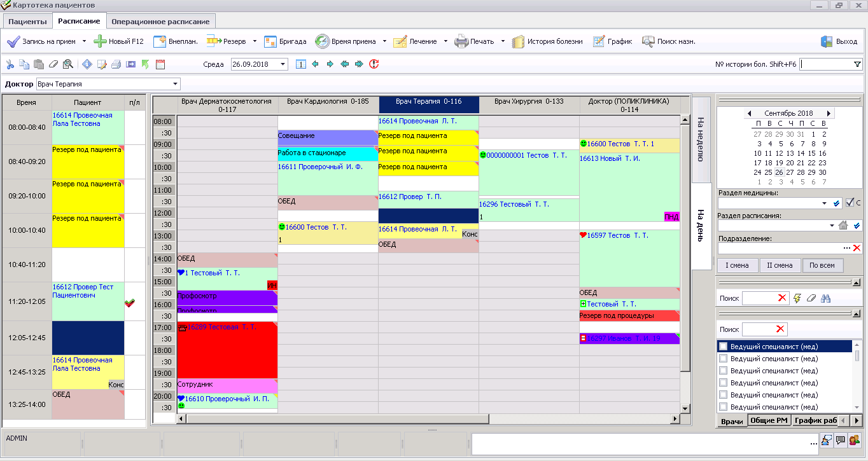Click the Paste clipboard icon
868x461 pixels.
coord(39,64)
